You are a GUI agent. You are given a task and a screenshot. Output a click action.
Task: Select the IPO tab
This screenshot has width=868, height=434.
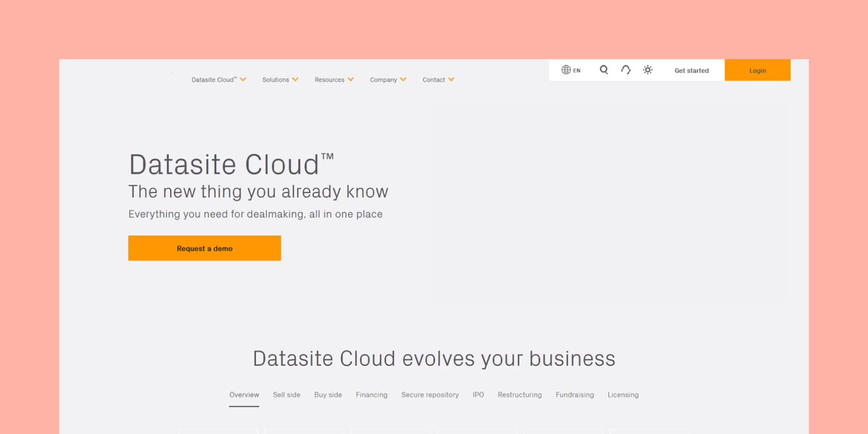tap(478, 394)
